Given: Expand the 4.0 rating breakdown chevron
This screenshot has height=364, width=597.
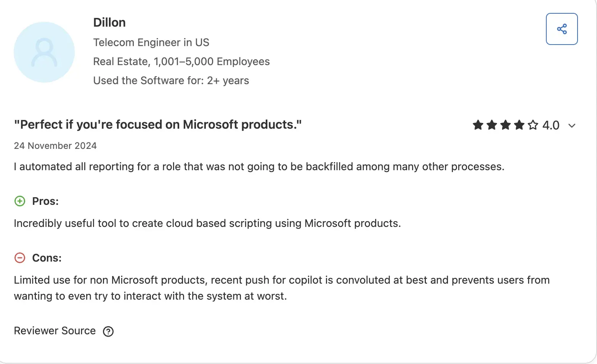Looking at the screenshot, I should [x=571, y=126].
